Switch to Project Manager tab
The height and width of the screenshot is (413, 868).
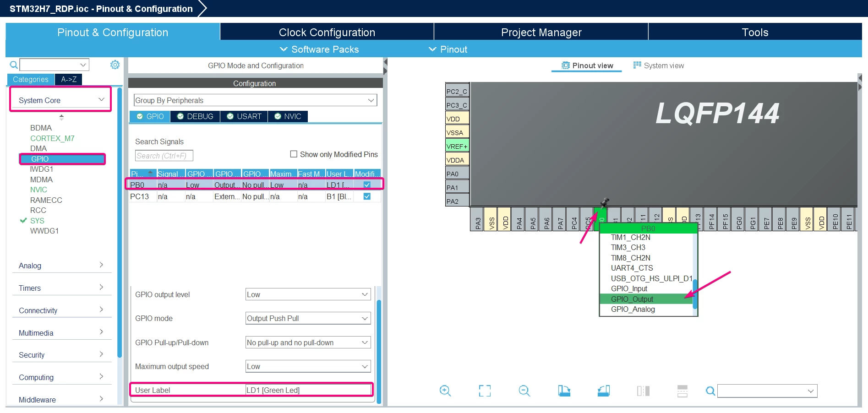click(541, 32)
